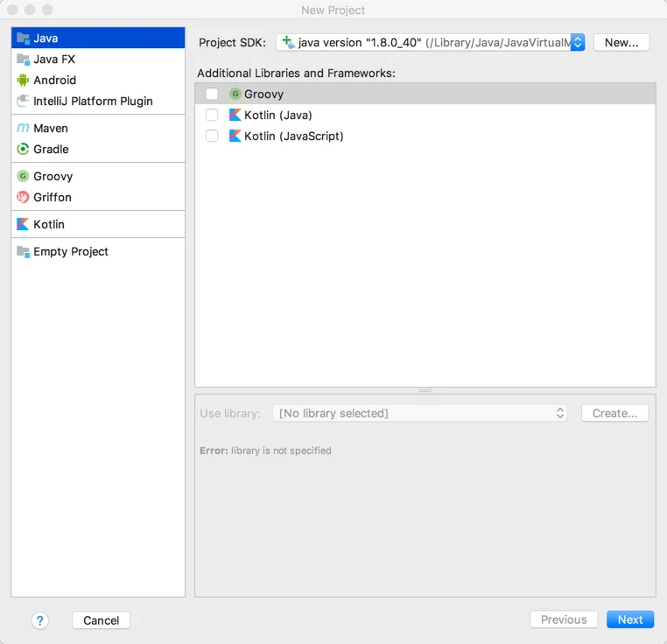Image resolution: width=667 pixels, height=644 pixels.
Task: Click the SDK icon in Project SDK field
Action: click(288, 43)
